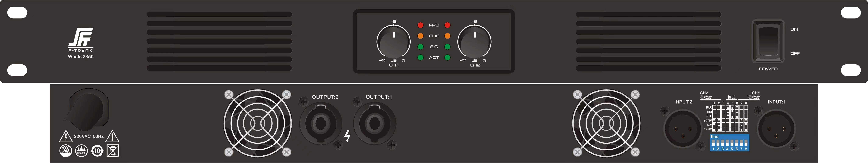Image resolution: width=868 pixels, height=165 pixels.
Task: Click the CH1 red PRO indicator light
Action: point(420,25)
